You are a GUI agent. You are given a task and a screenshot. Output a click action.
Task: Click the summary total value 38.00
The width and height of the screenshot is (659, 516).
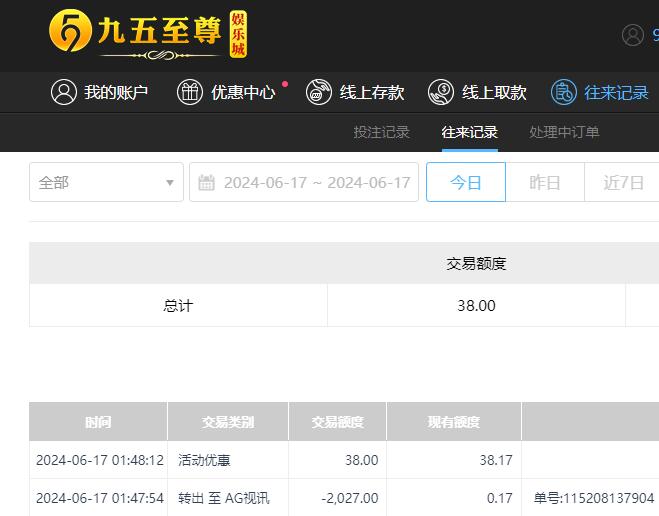tap(476, 305)
